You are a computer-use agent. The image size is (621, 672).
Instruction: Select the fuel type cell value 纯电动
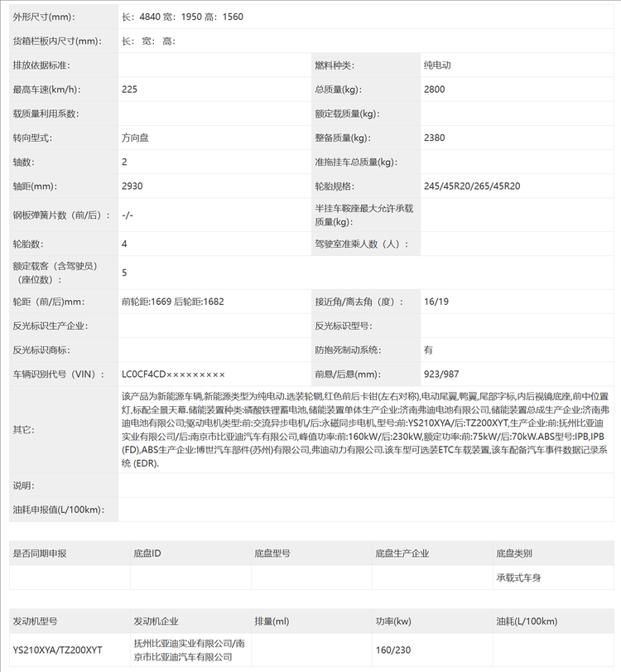(437, 65)
